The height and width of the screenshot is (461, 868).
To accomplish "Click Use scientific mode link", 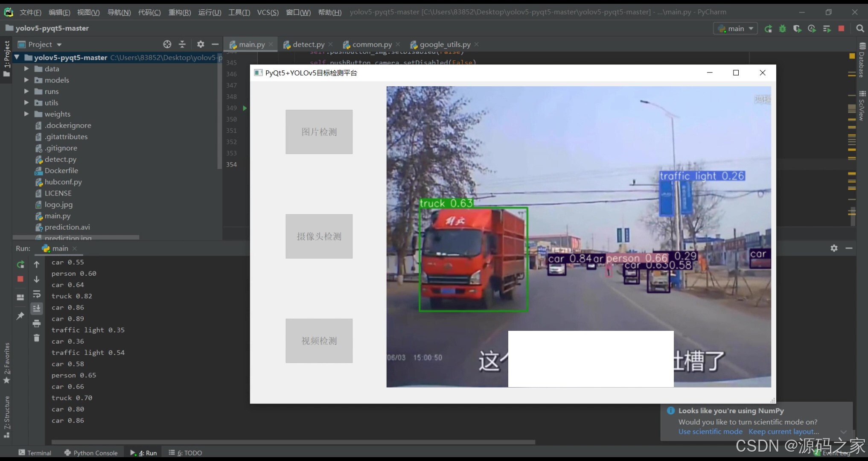I will (710, 432).
